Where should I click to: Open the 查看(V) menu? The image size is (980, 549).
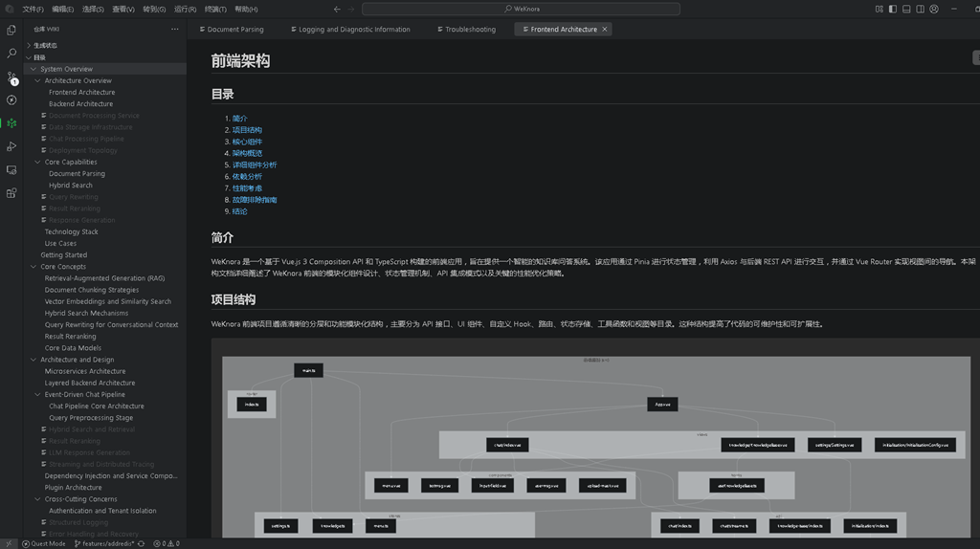click(123, 9)
